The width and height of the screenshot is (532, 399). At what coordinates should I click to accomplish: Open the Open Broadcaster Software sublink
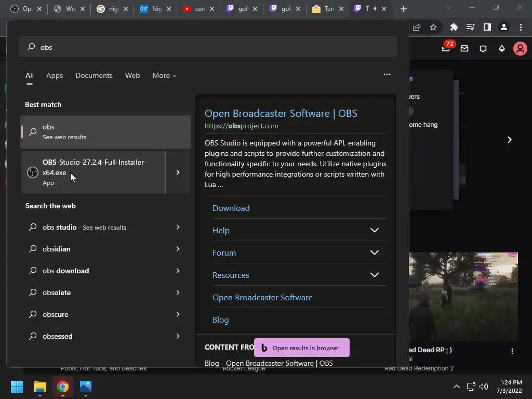click(262, 298)
